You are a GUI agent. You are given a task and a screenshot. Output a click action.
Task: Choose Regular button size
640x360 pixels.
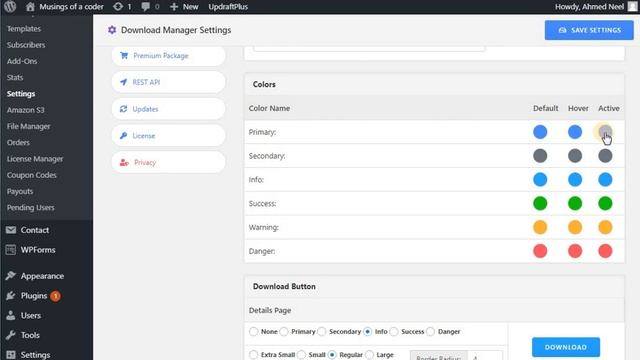[x=332, y=355]
